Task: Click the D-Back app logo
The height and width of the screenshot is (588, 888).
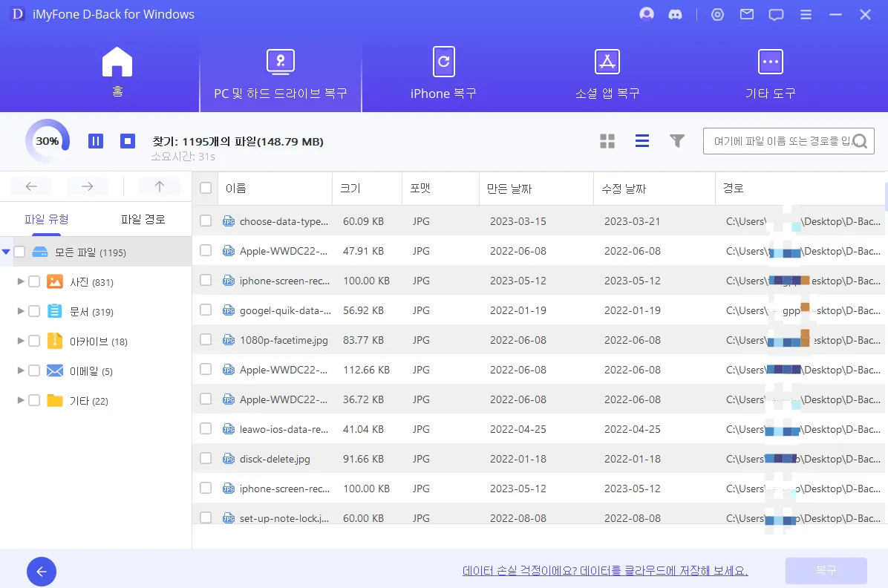Action: point(18,13)
